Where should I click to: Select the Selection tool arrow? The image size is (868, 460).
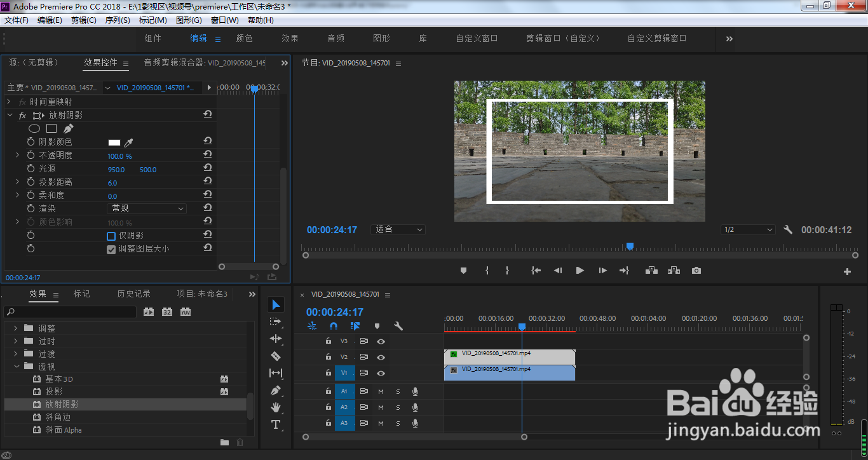(276, 306)
